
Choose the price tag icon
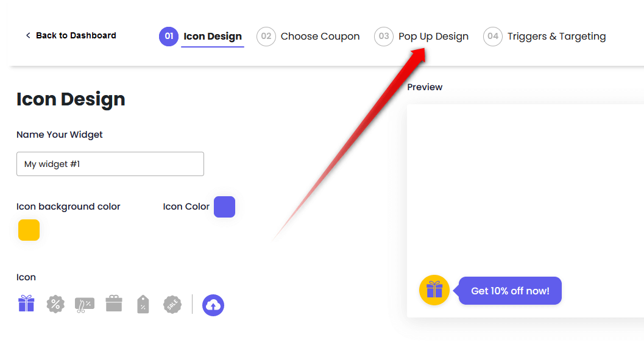point(143,304)
